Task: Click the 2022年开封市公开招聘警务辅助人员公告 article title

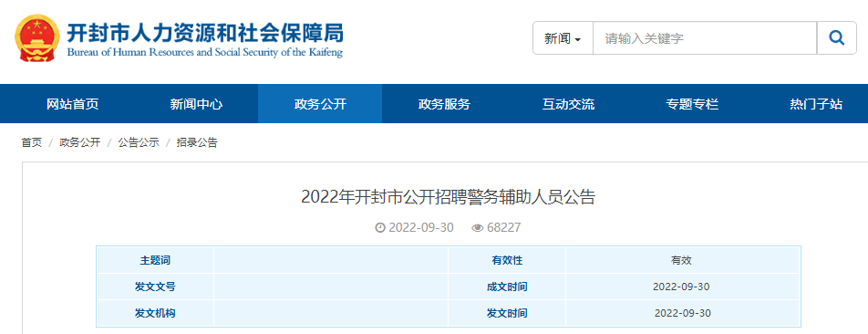Action: [448, 197]
